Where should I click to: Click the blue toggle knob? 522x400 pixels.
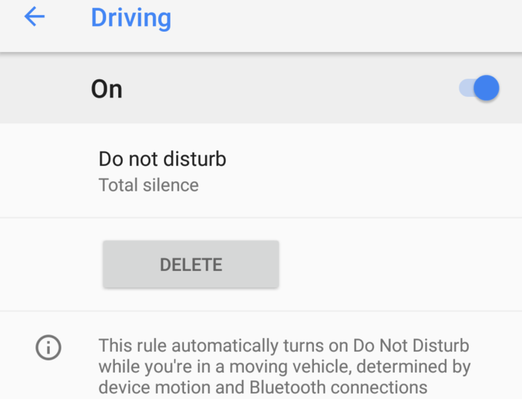[486, 88]
